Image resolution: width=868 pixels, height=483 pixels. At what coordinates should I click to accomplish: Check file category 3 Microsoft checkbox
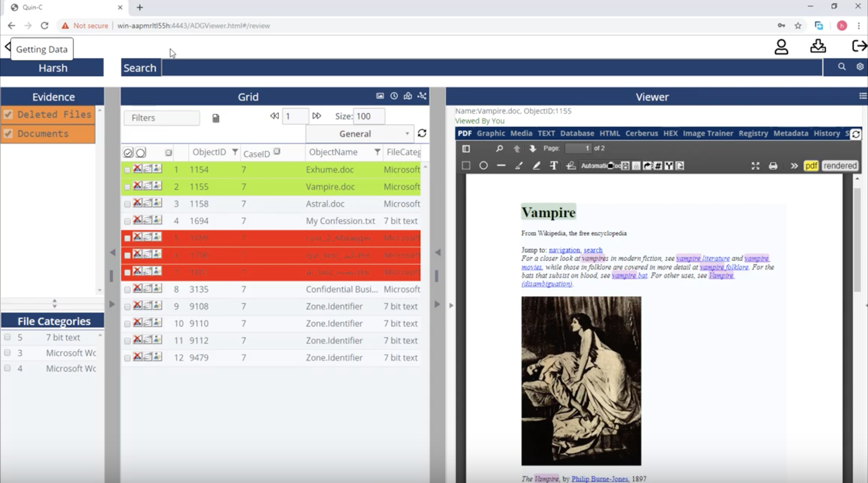[7, 353]
